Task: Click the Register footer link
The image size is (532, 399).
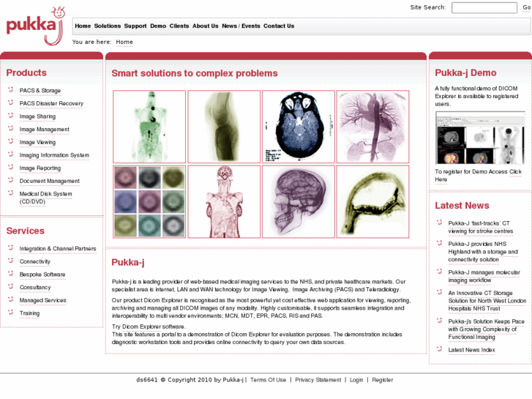Action: point(383,380)
